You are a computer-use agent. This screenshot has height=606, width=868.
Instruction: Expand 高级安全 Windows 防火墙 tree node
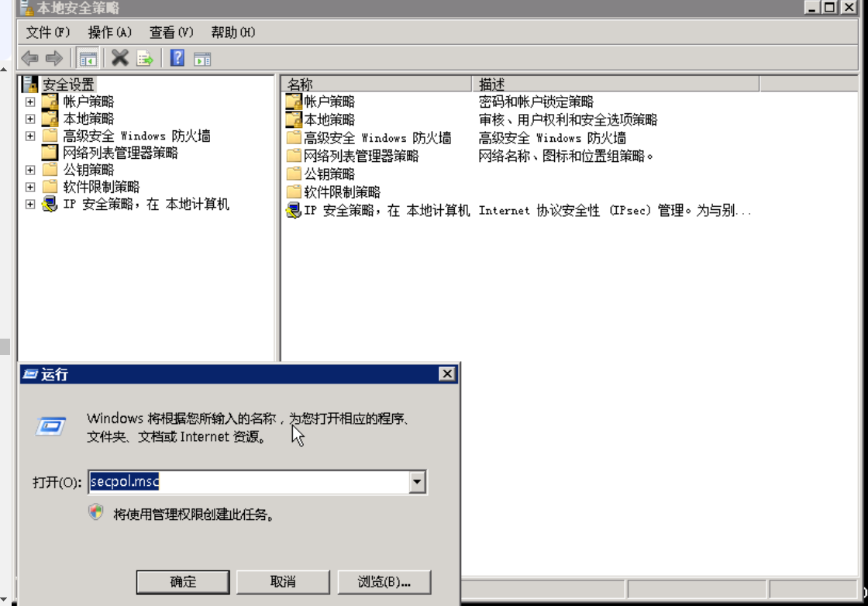point(30,136)
